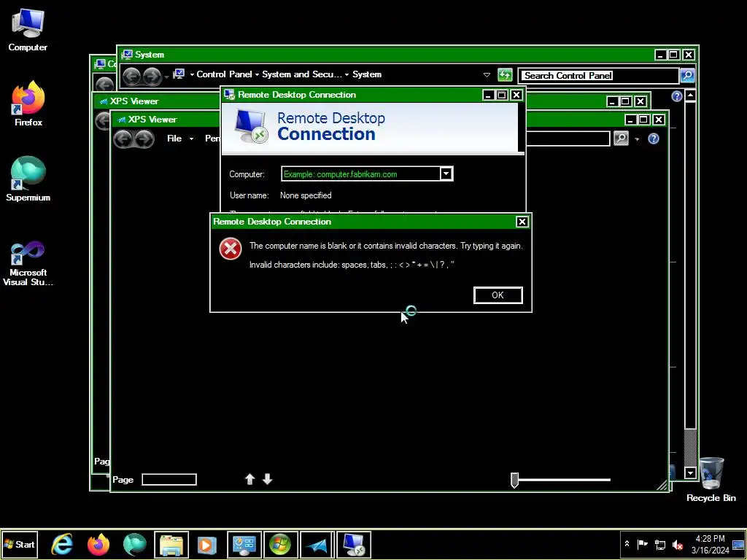
Task: Go to next page with down arrow
Action: (x=268, y=479)
